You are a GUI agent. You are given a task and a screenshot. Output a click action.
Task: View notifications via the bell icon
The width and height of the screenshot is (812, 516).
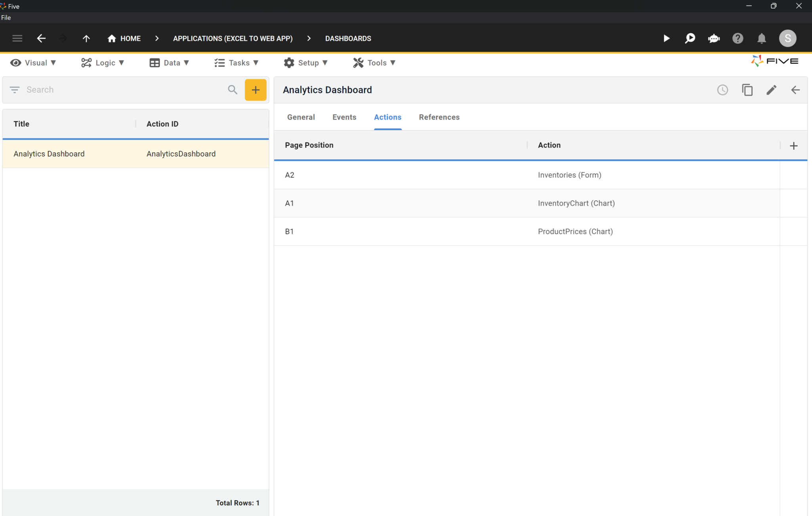coord(761,38)
